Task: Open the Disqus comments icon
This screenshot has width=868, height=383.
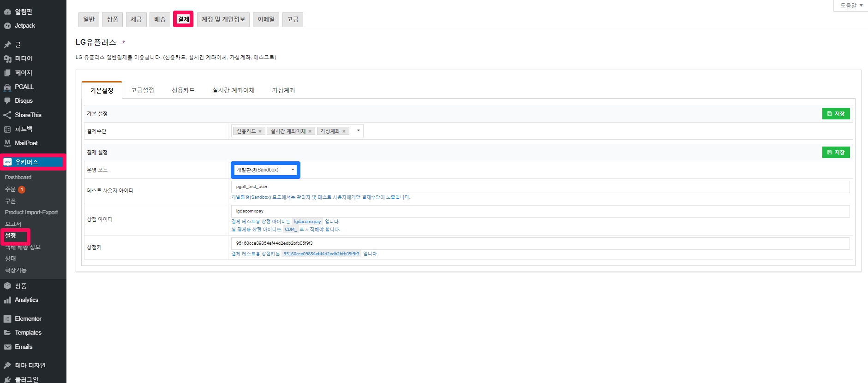Action: tap(7, 101)
